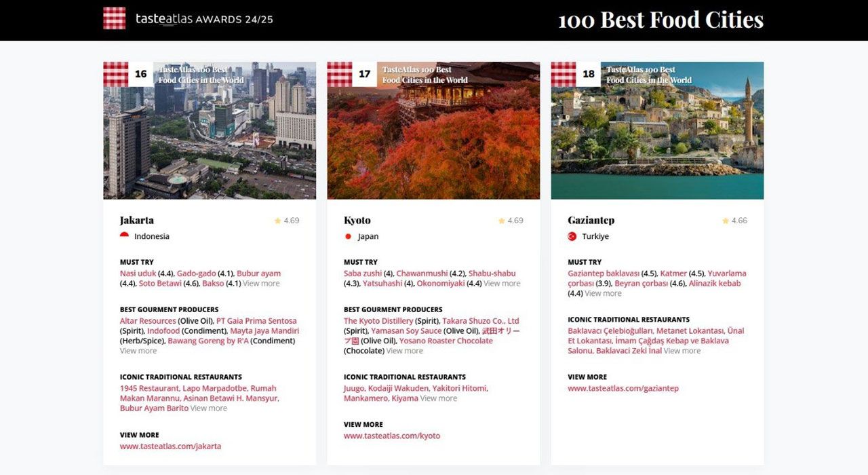Open Takara Shuzo Co., Ltd link
This screenshot has width=868, height=475.
pos(481,321)
